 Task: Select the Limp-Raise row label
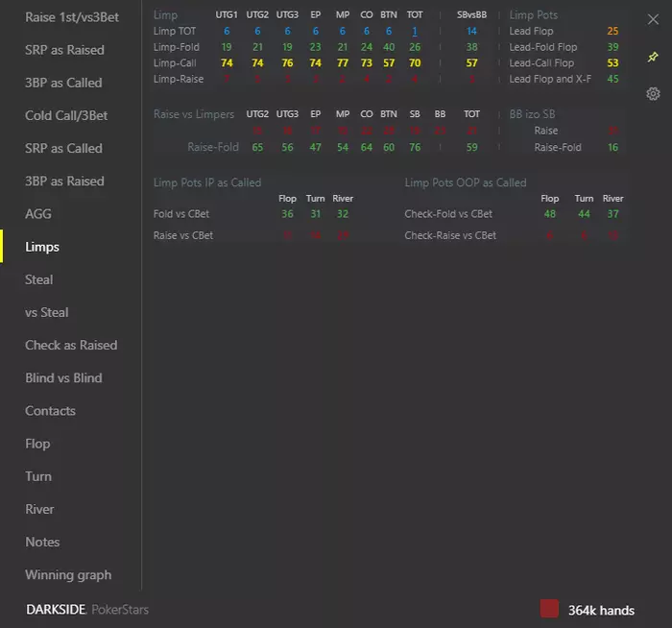point(179,79)
